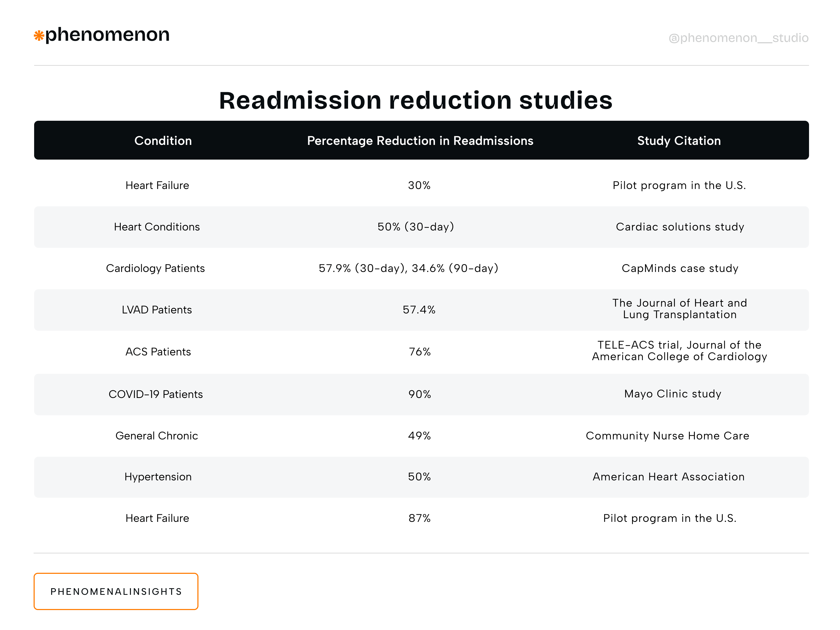
Task: Click the Mayo Clinic study citation
Action: [673, 394]
